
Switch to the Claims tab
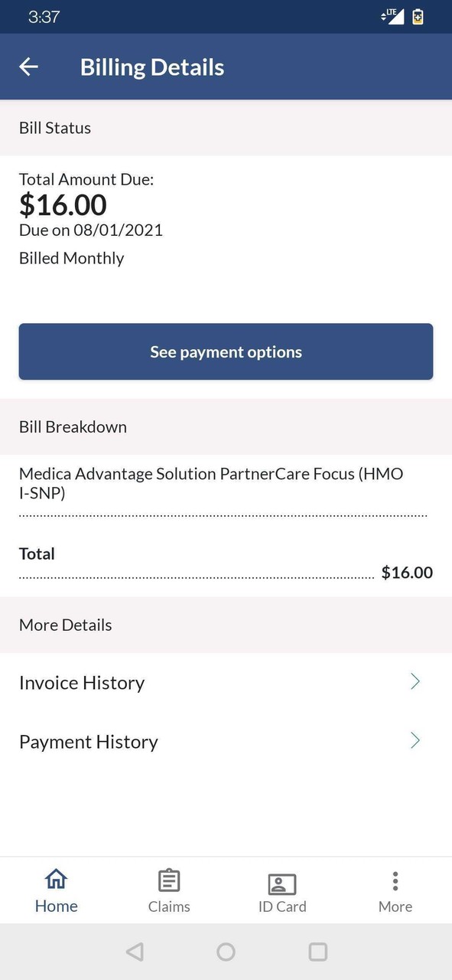(x=169, y=890)
